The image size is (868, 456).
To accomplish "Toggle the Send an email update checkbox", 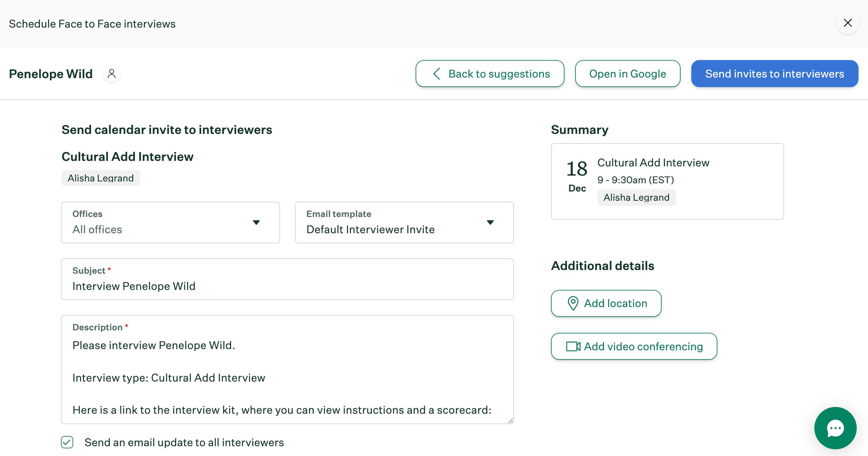I will 67,443.
